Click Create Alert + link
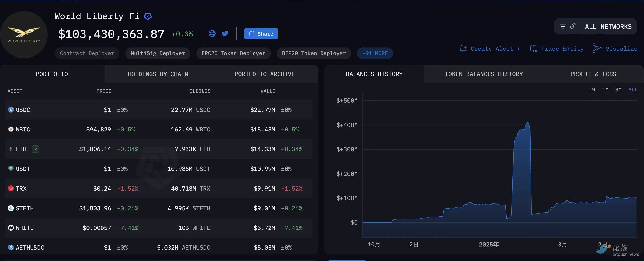Viewport: 644px width, 261px height. tap(490, 49)
